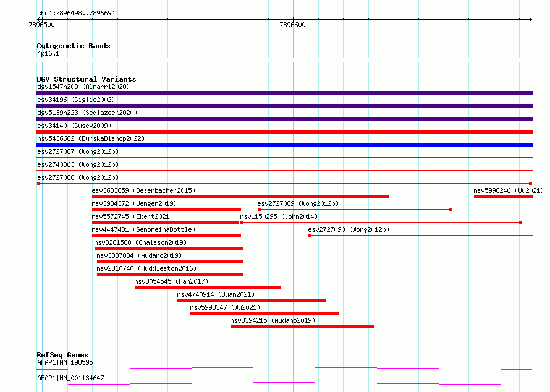Click the red bar under nsv3394215
Viewport: 550px width, 392px height.
tap(302, 326)
